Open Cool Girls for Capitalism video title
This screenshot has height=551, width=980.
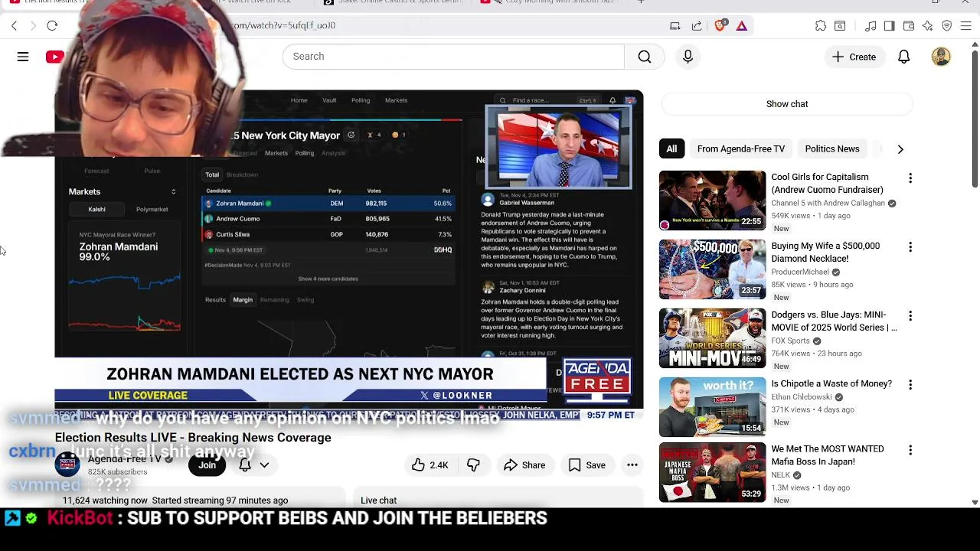pyautogui.click(x=827, y=184)
